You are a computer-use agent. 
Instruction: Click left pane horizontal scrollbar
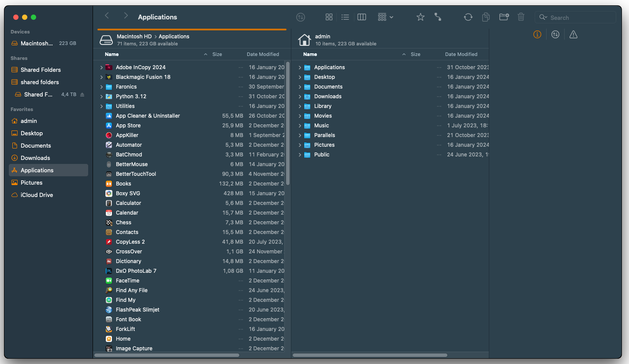[x=167, y=355]
